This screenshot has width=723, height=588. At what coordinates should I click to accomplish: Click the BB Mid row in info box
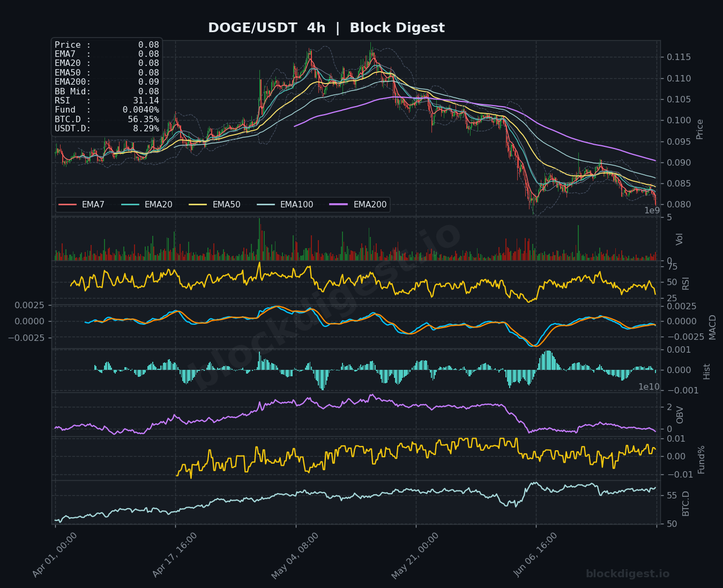pos(107,91)
